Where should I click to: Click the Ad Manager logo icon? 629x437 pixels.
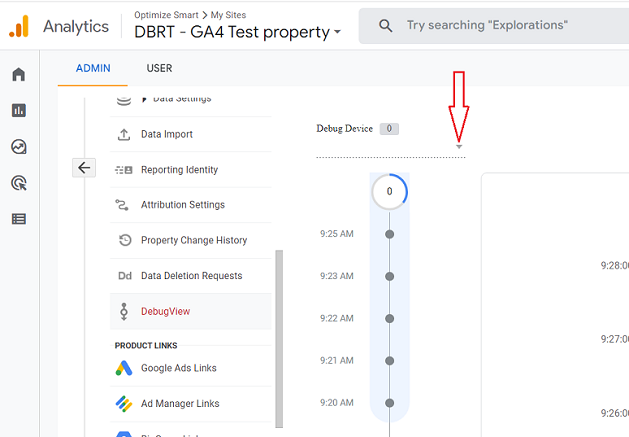pos(124,404)
